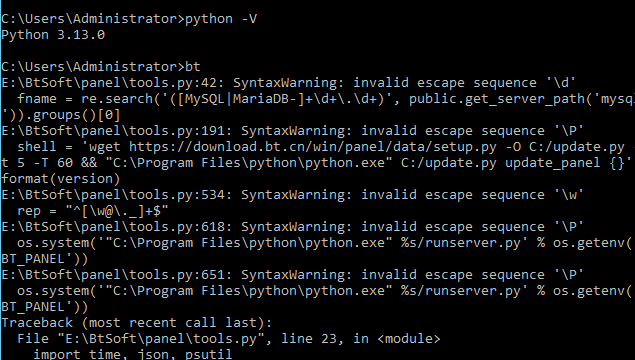Image resolution: width=635 pixels, height=360 pixels.
Task: Click the first os.system runserver.py line
Action: [x=324, y=243]
